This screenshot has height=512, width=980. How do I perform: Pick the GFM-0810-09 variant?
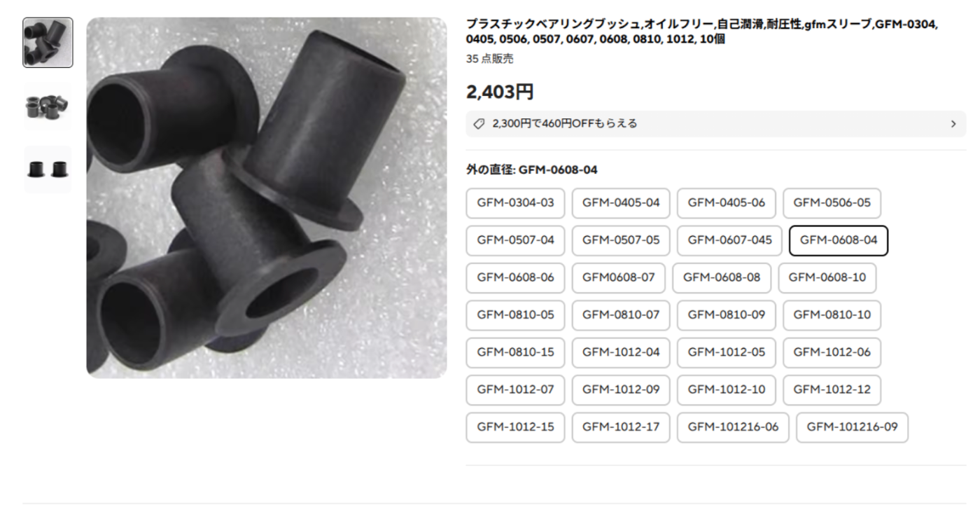[x=726, y=315]
